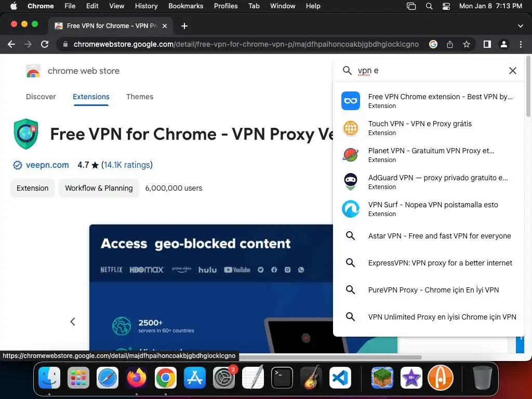
Task: Select Touch VPN - VPN e Proxy grátis
Action: pos(429,128)
